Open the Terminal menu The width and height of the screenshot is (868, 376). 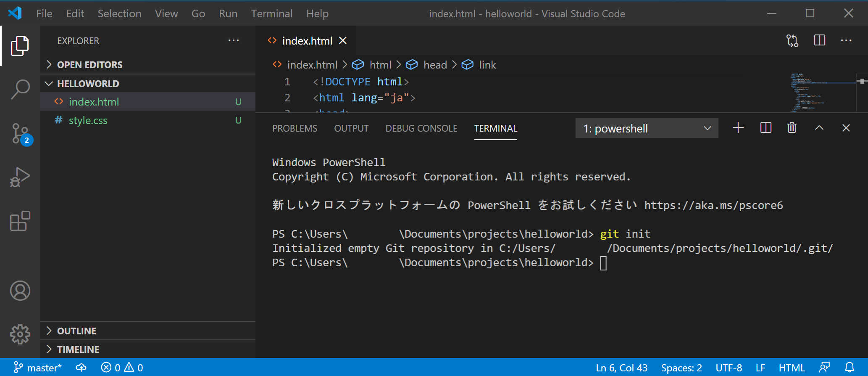(x=271, y=13)
